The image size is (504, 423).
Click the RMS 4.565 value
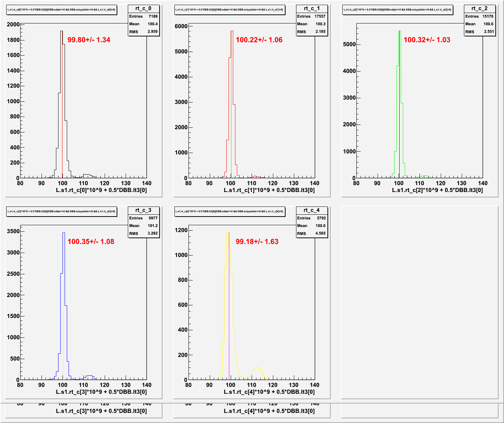[321, 234]
